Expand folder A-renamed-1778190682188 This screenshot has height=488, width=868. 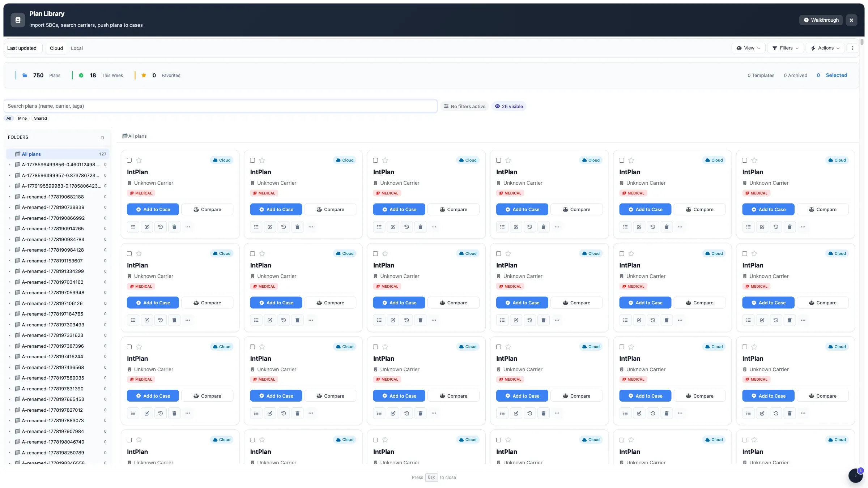pyautogui.click(x=9, y=197)
